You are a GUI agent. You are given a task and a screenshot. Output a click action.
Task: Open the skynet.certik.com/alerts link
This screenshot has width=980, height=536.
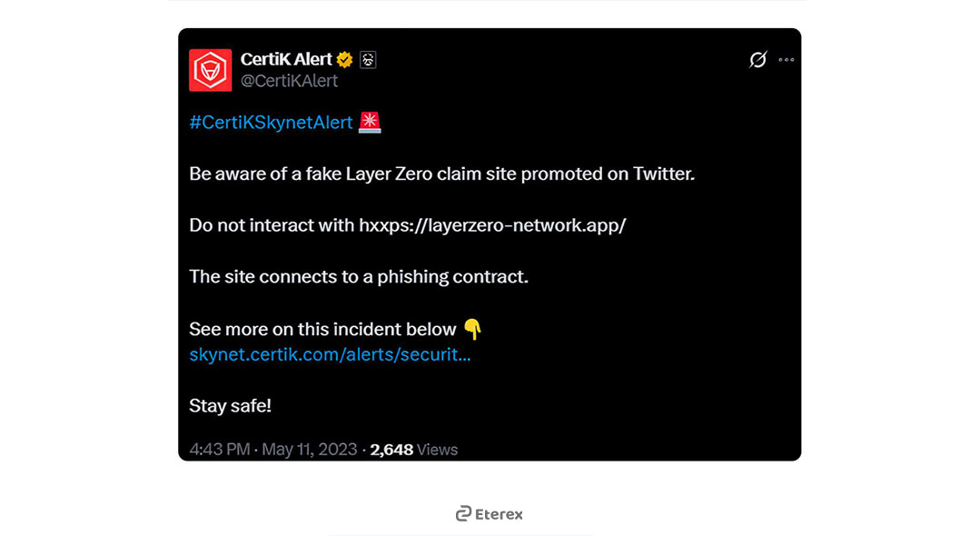(330, 354)
